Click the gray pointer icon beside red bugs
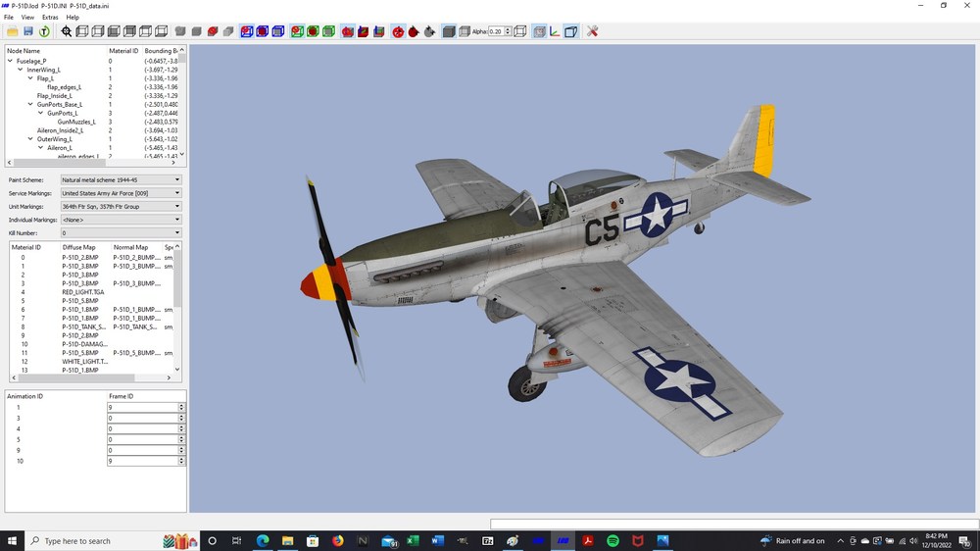This screenshot has height=551, width=980. click(429, 31)
